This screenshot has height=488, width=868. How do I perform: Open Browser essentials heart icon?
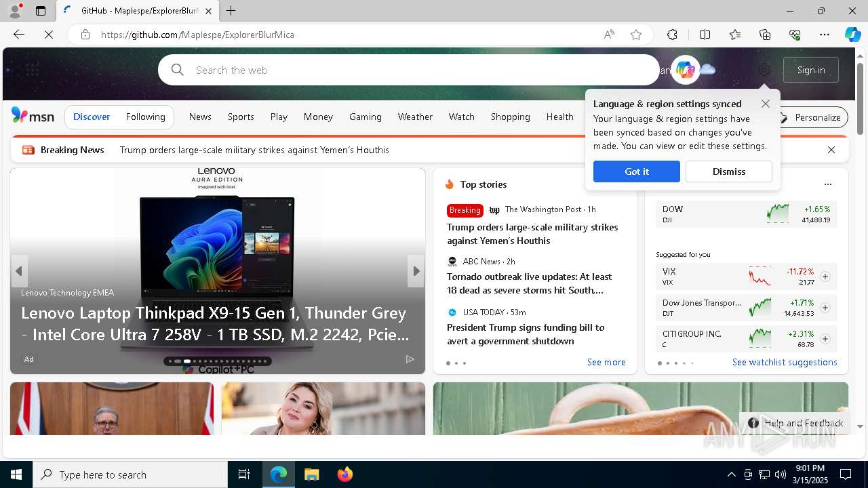(795, 35)
